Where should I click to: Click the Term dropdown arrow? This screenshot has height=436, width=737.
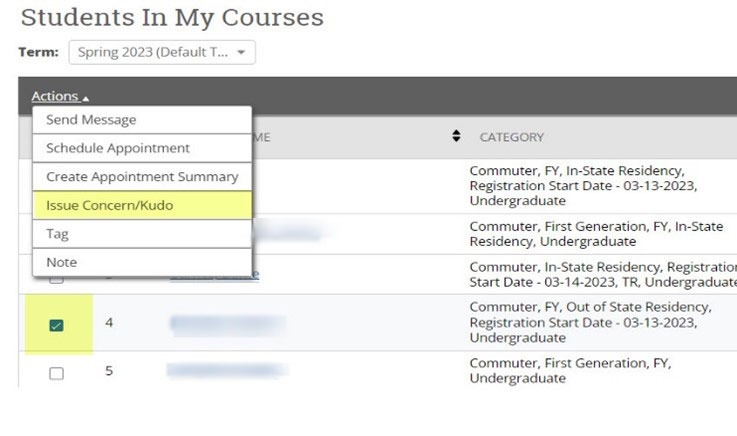(x=241, y=53)
